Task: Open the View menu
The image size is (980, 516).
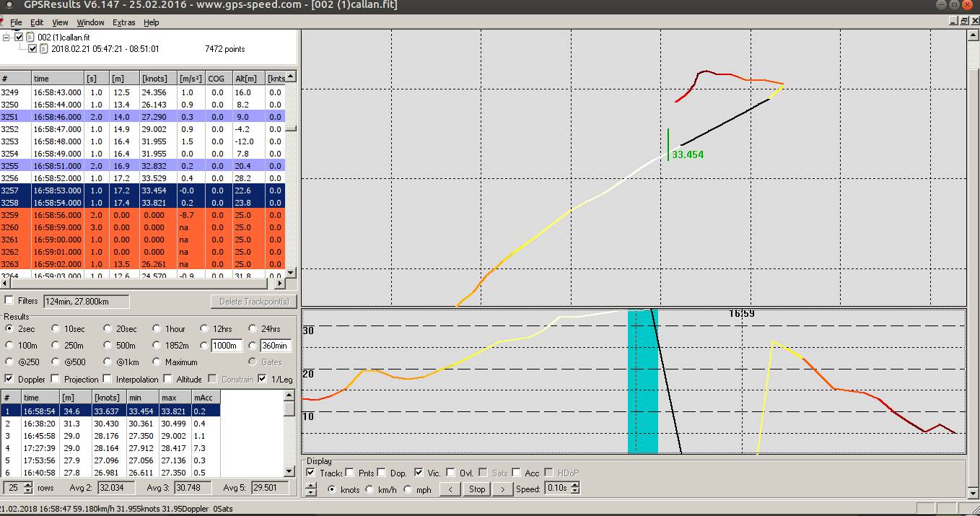Action: pos(61,22)
